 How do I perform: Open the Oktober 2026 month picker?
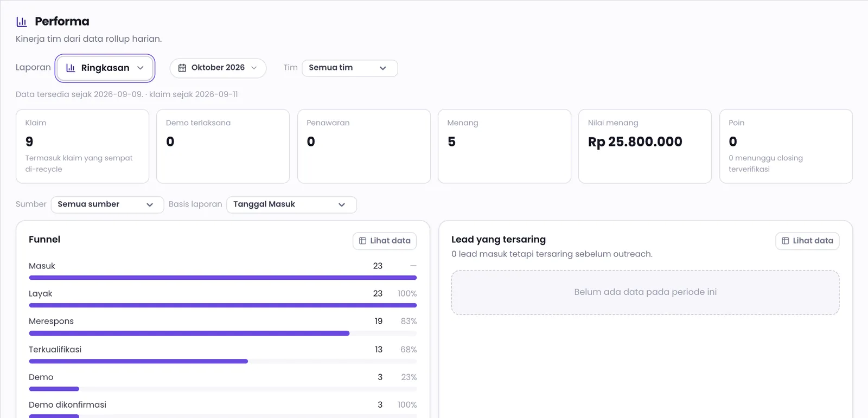218,68
